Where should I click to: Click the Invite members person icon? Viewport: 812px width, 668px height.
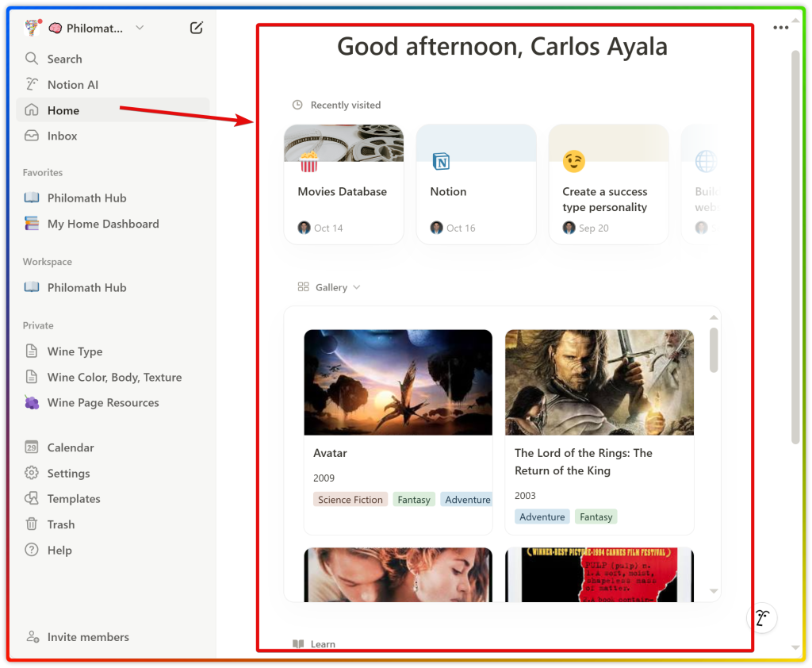click(33, 637)
